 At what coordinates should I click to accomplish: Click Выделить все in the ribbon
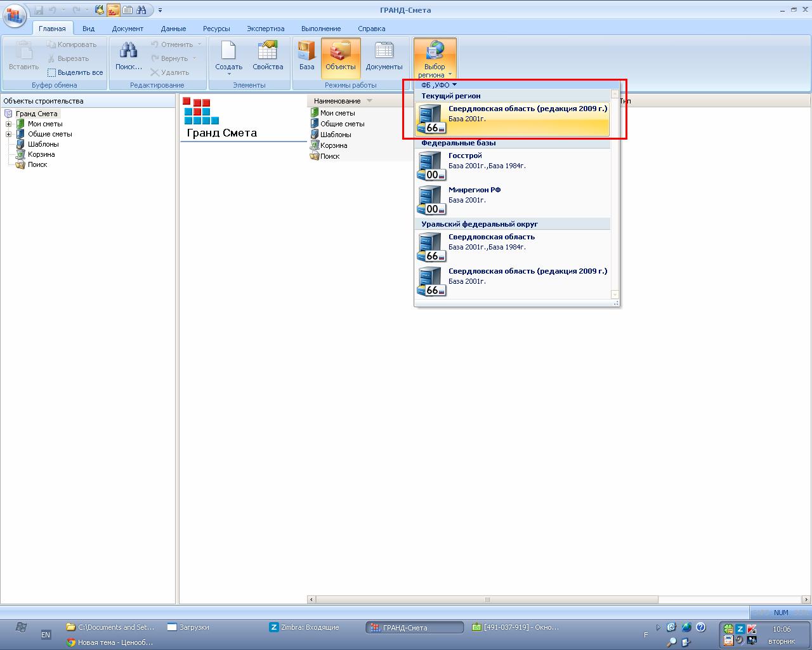(x=75, y=72)
